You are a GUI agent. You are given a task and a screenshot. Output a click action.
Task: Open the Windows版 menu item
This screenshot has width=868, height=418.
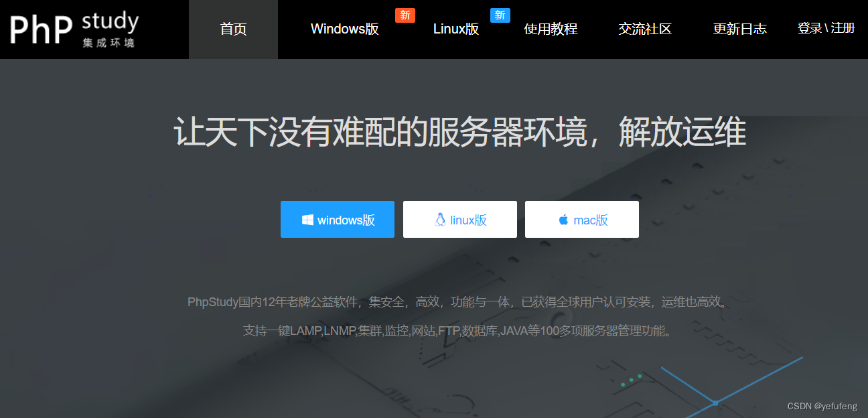click(345, 29)
